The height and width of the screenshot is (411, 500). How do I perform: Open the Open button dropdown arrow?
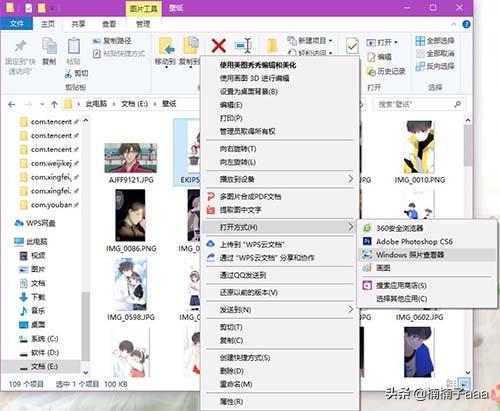click(396, 42)
